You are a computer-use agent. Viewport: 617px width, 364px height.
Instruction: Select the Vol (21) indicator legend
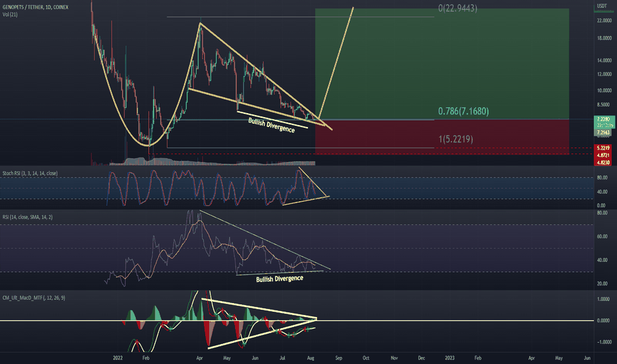[x=10, y=15]
